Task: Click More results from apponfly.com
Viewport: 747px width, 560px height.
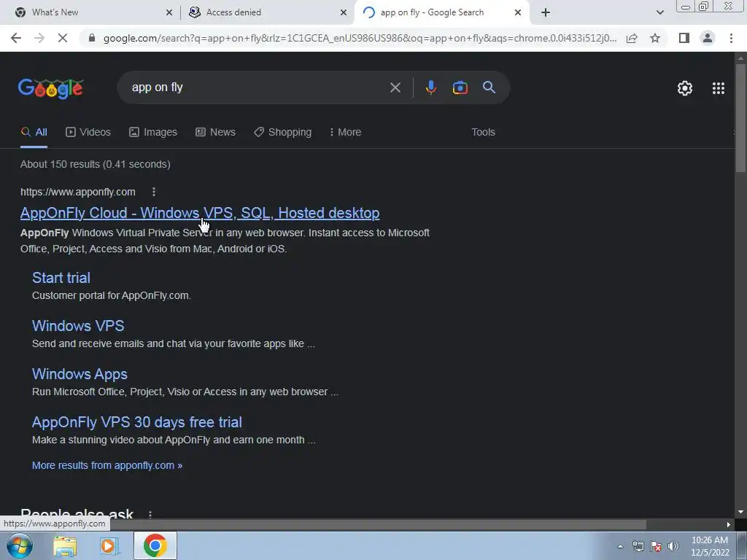Action: pos(107,465)
